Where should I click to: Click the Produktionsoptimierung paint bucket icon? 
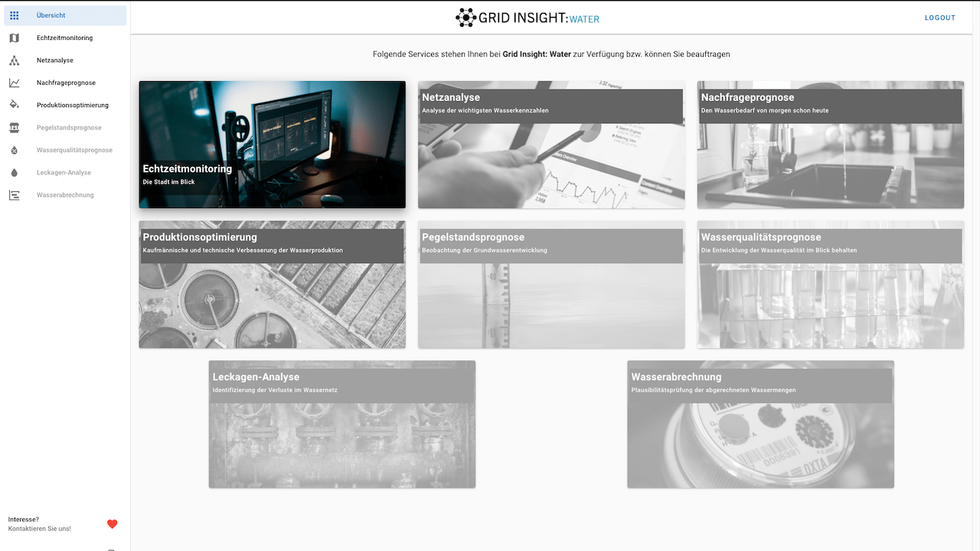[x=14, y=105]
